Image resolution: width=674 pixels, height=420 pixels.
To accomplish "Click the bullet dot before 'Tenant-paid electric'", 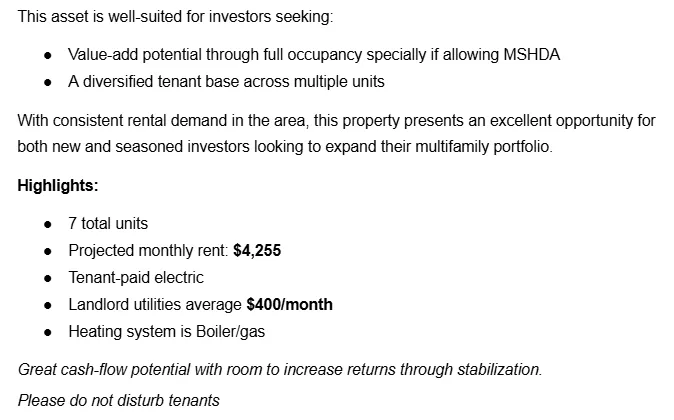I will [48, 279].
